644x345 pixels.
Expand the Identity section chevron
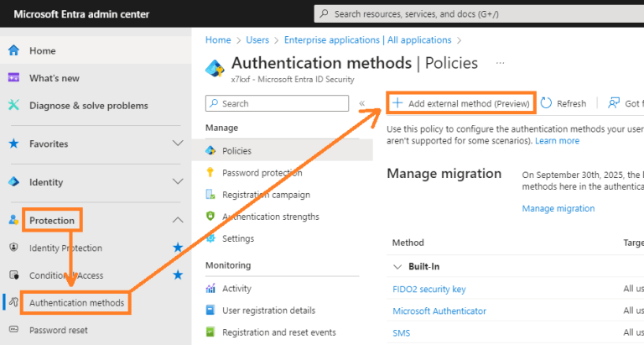(x=178, y=182)
